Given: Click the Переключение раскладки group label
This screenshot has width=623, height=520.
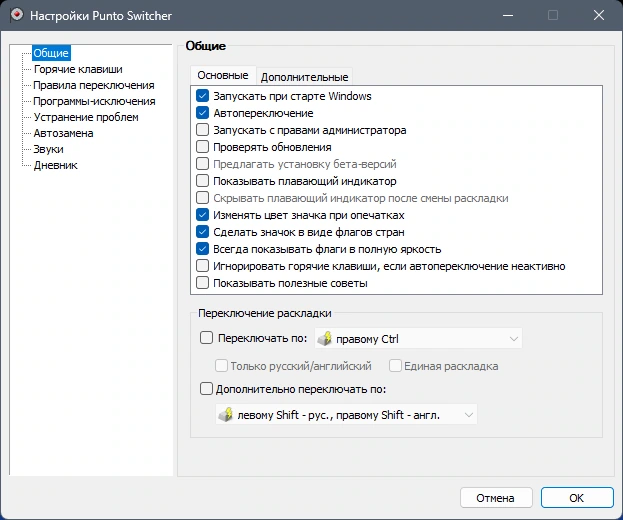Looking at the screenshot, I should [265, 313].
